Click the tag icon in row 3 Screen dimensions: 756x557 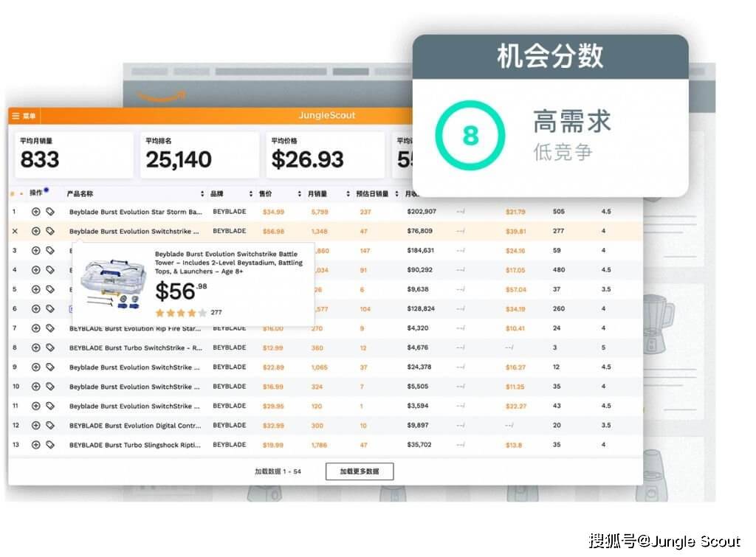point(50,251)
